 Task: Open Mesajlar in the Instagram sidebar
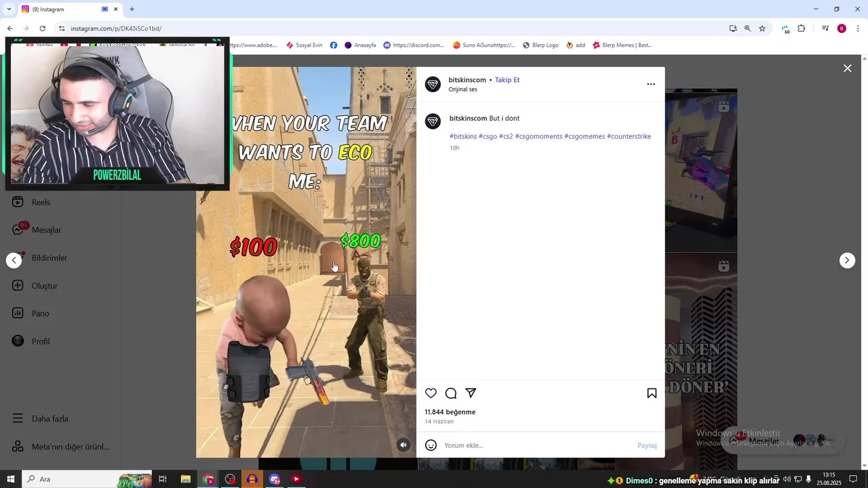coord(37,230)
